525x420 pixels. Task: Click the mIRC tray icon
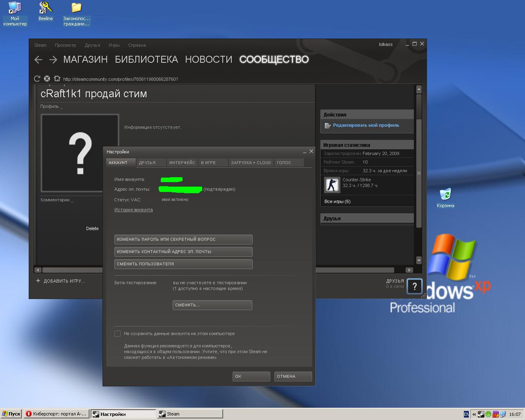(495, 414)
